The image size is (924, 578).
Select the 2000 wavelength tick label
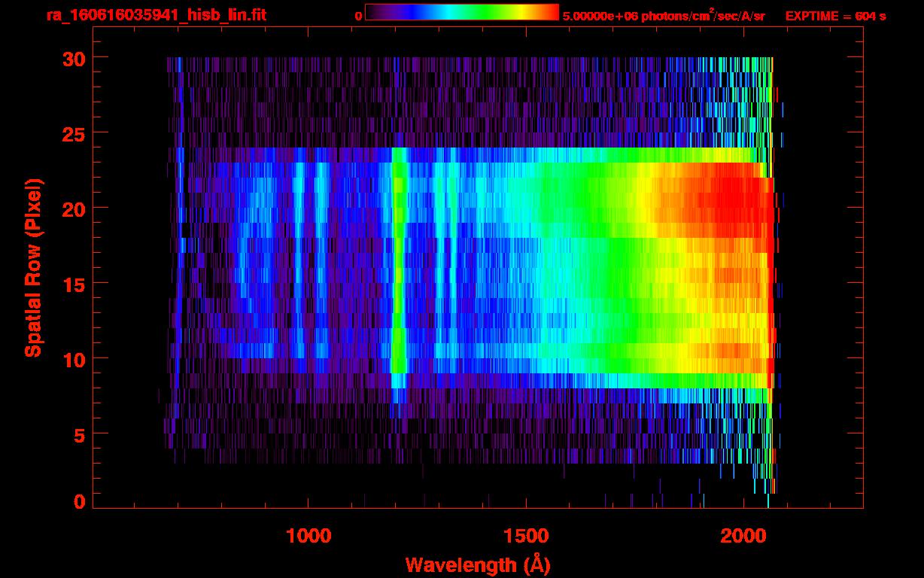pyautogui.click(x=743, y=536)
